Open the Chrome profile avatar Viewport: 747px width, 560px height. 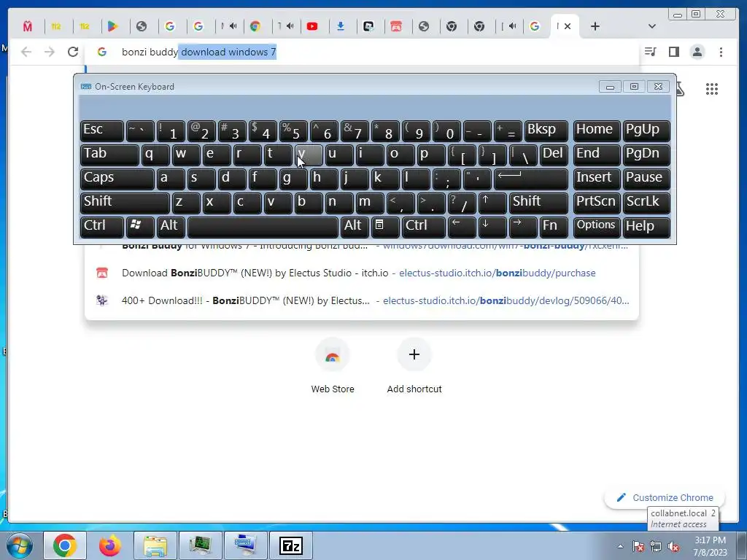(x=697, y=52)
